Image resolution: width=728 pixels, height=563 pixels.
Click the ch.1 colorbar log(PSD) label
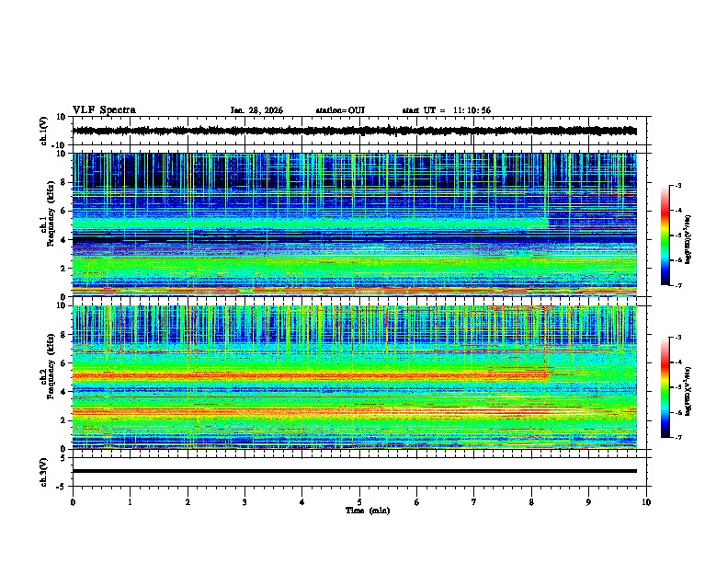(688, 239)
